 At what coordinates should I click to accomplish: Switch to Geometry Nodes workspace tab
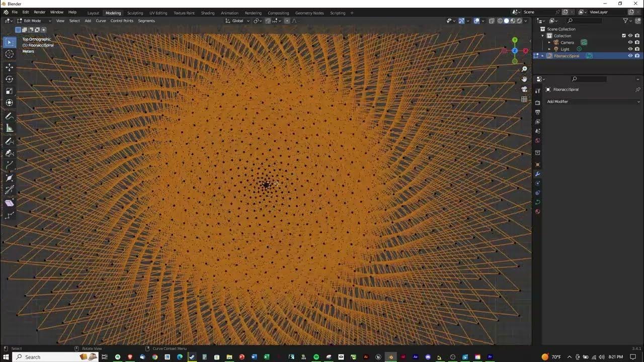coord(309,13)
